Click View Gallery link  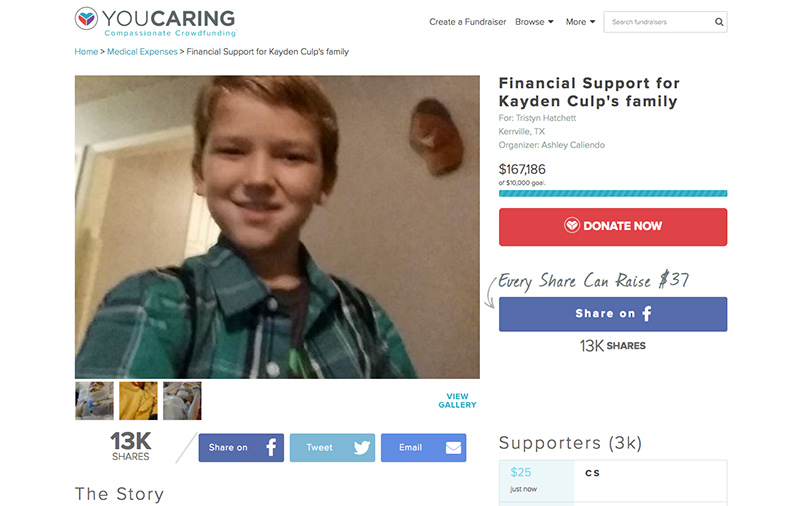(457, 400)
